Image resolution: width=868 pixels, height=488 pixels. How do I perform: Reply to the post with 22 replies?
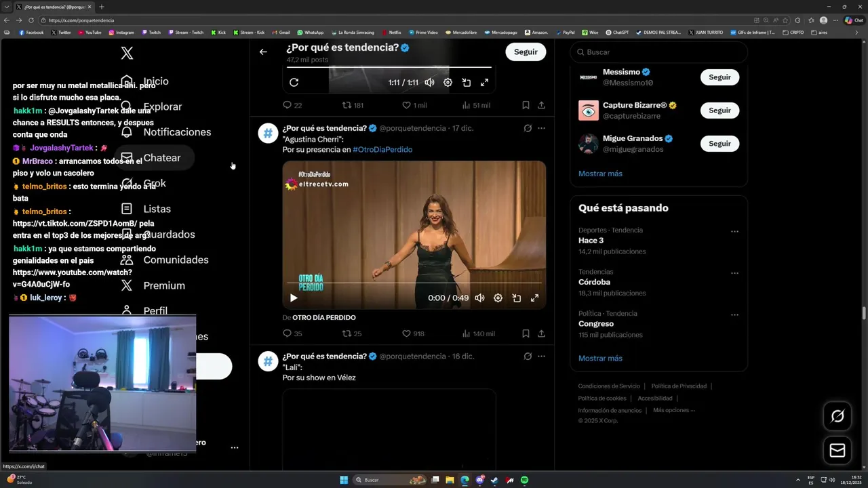click(x=292, y=105)
